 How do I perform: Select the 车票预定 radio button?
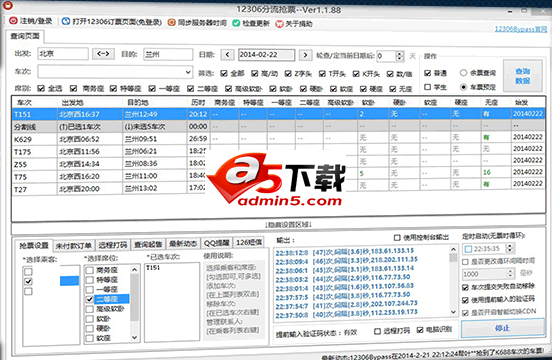[463, 87]
